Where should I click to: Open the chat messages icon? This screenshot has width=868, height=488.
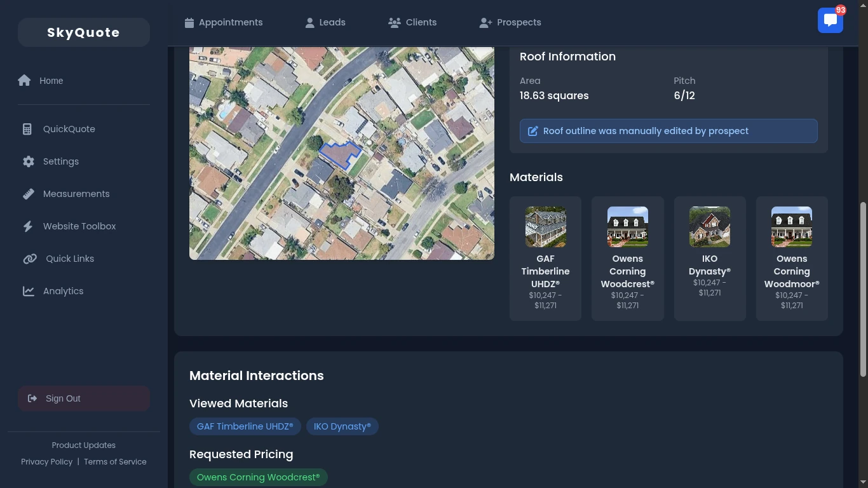[830, 20]
